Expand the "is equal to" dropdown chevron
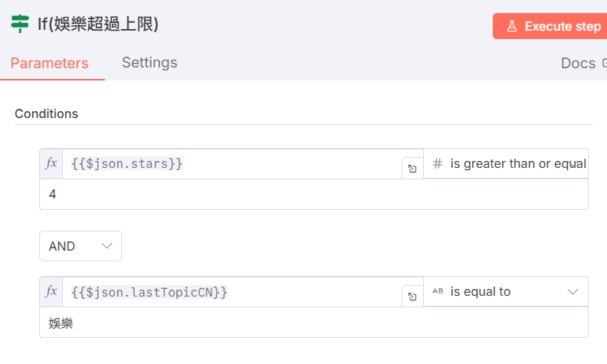Image resolution: width=607 pixels, height=364 pixels. [573, 291]
